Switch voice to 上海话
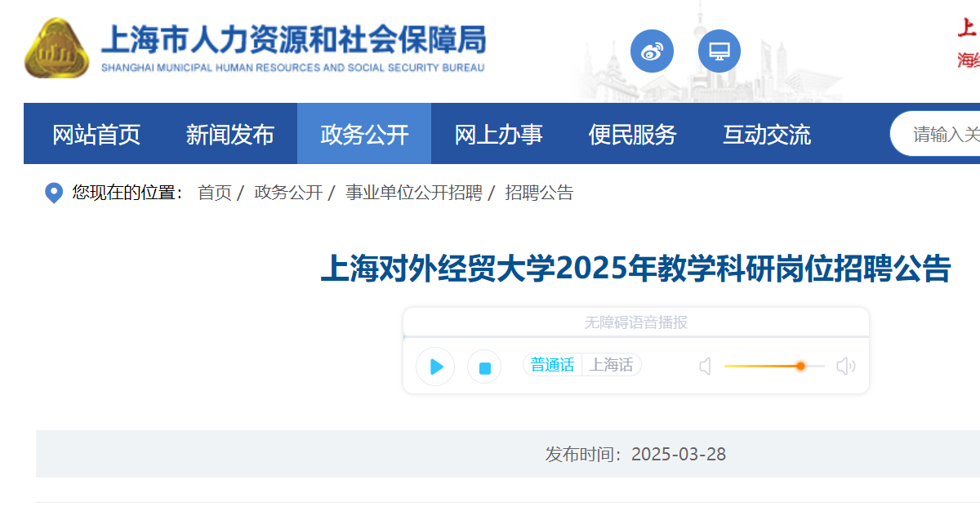This screenshot has height=511, width=980. (x=612, y=365)
